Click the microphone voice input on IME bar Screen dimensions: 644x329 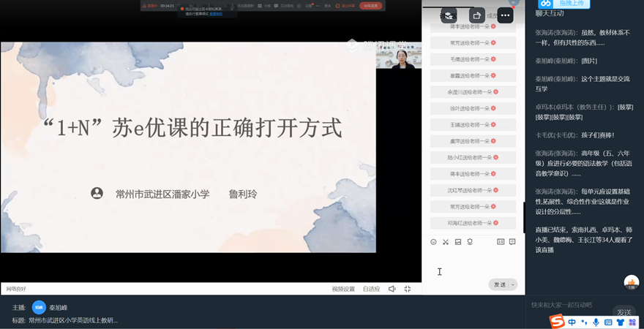(x=596, y=322)
